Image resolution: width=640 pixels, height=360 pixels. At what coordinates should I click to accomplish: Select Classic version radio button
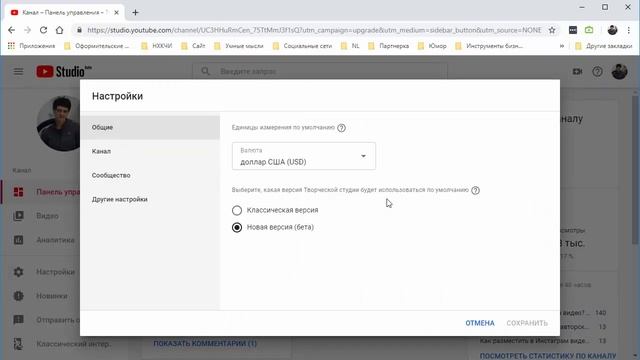click(x=237, y=210)
